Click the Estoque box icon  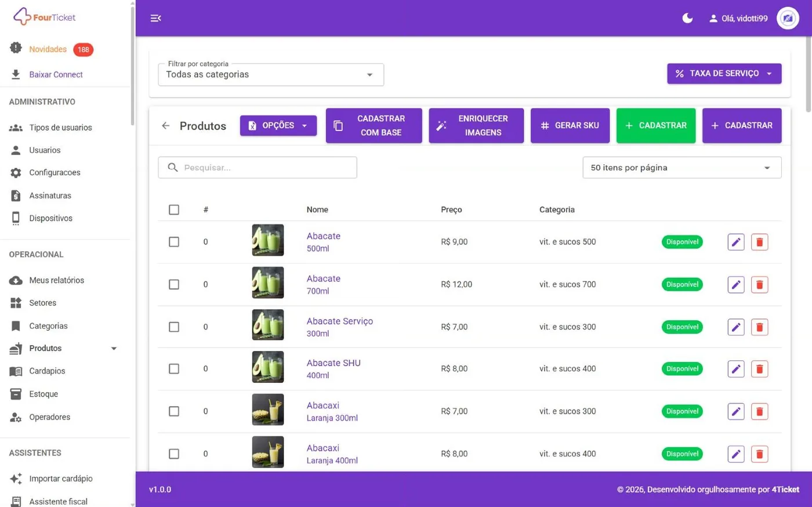(x=16, y=394)
